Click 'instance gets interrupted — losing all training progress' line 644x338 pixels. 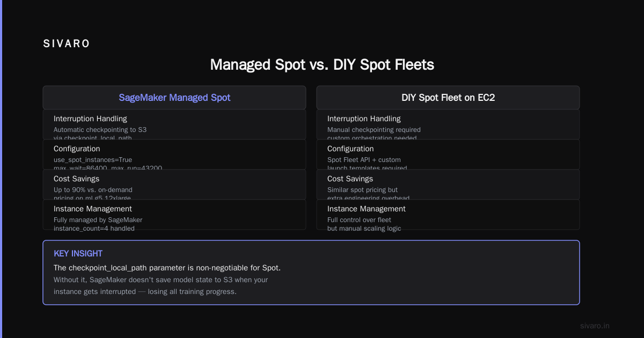[x=145, y=292]
